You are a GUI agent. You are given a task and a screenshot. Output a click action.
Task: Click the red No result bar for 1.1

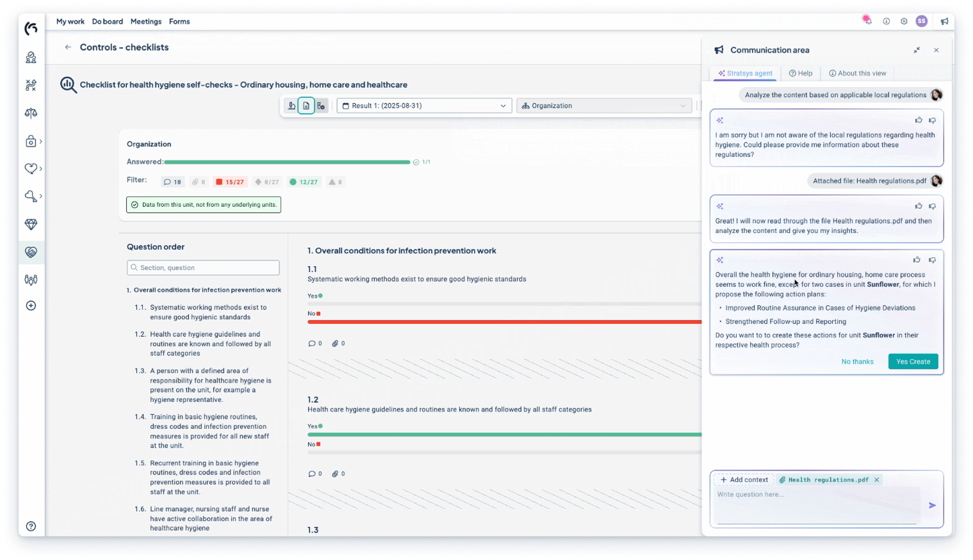[x=504, y=322]
